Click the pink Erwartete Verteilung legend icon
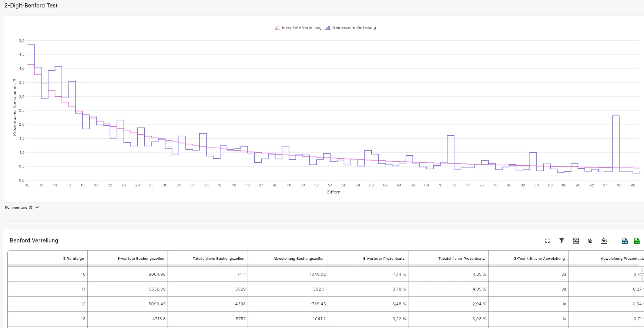Image resolution: width=644 pixels, height=328 pixels. tap(277, 28)
